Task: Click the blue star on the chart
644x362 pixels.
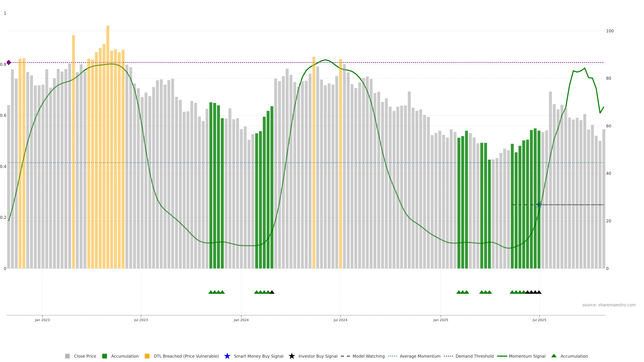Action: click(x=539, y=205)
